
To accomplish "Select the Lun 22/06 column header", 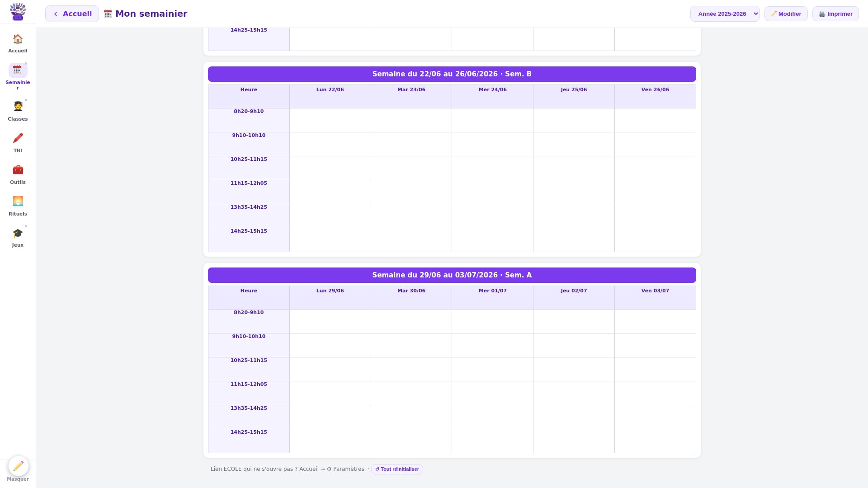I will pos(330,96).
